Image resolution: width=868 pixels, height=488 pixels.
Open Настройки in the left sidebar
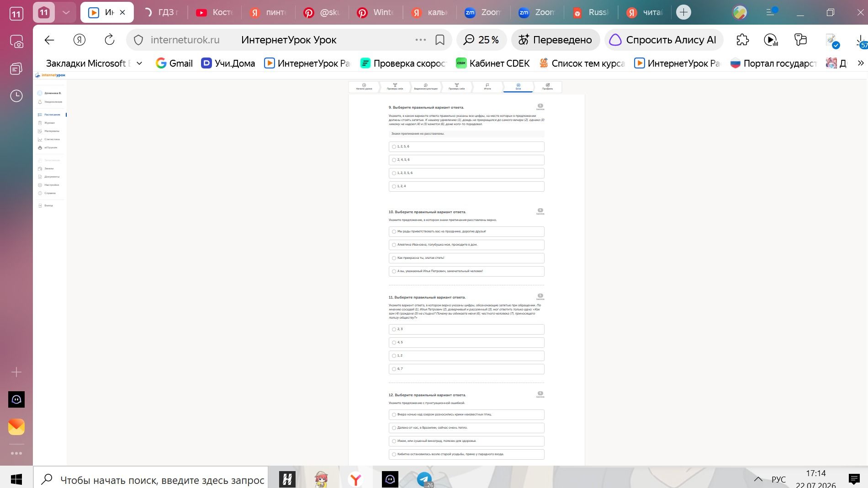point(48,185)
